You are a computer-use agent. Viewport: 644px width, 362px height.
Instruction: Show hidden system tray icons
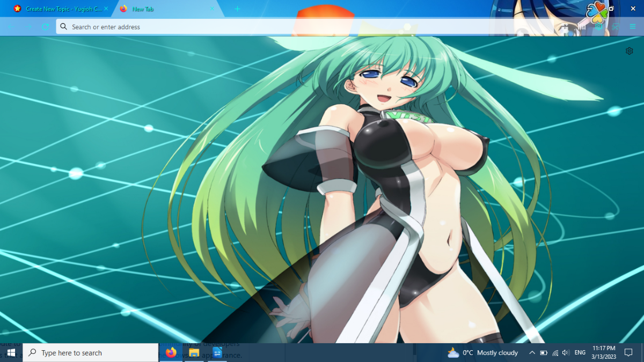[x=532, y=353]
